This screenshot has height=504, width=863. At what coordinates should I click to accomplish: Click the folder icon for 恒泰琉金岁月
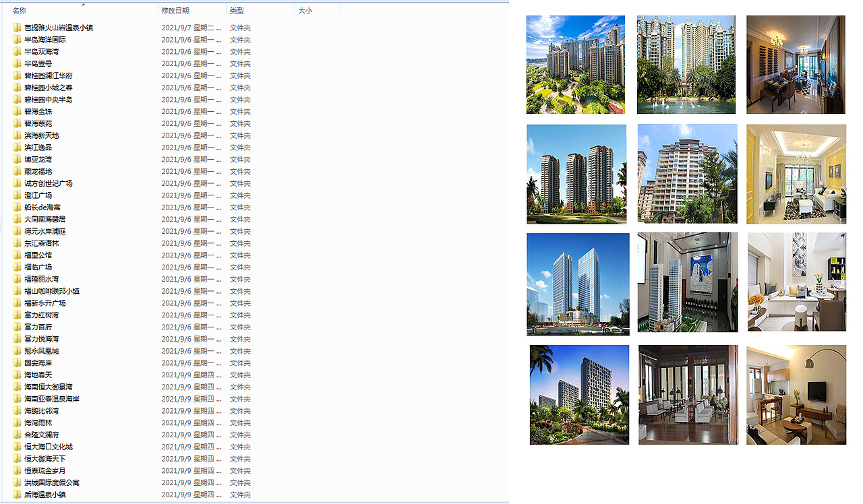click(18, 470)
